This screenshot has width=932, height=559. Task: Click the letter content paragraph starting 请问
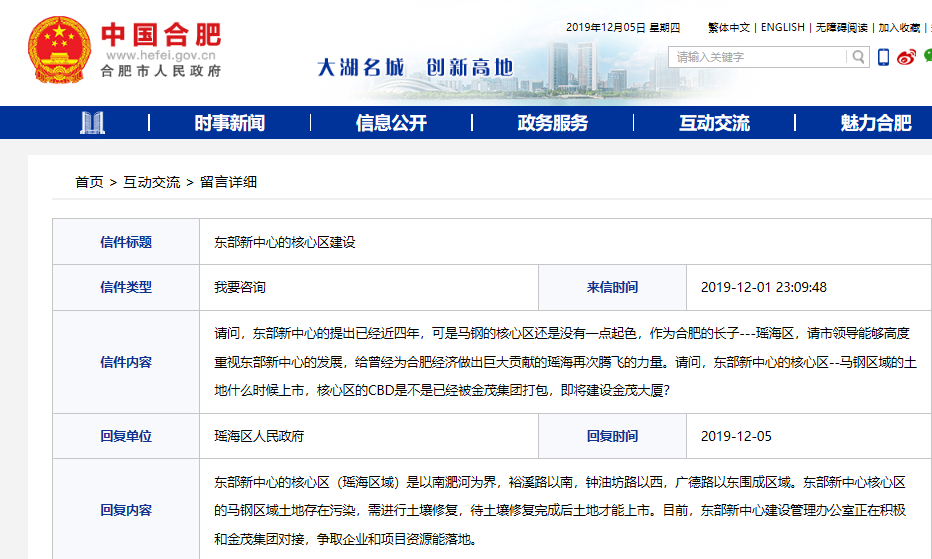565,362
